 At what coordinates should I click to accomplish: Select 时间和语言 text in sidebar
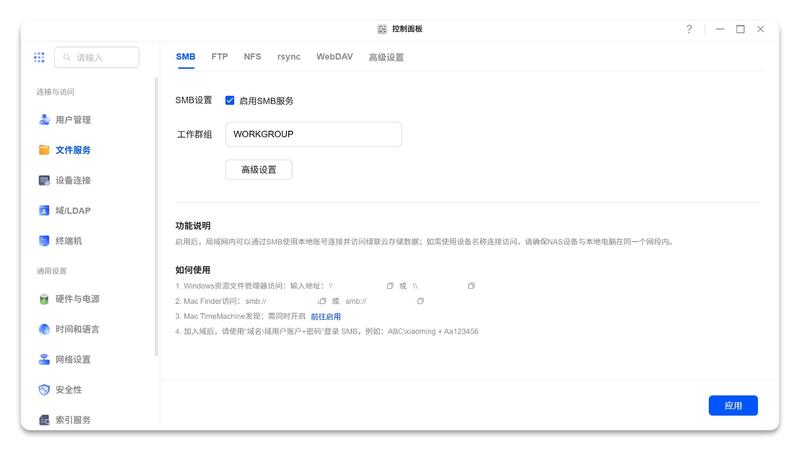78,329
